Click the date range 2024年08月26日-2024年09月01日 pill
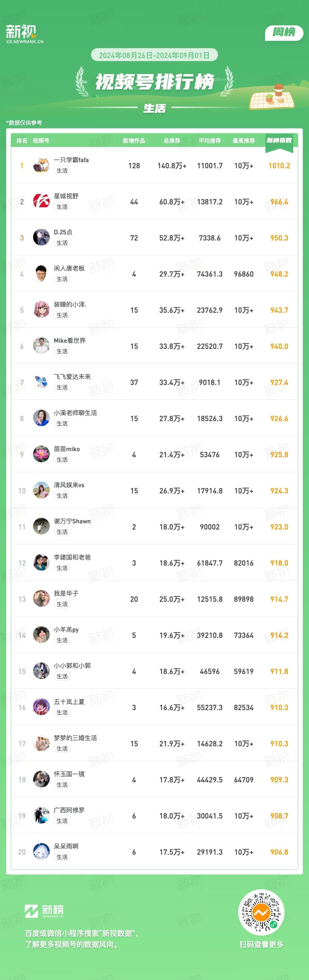Viewport: 309px width, 980px height. (154, 55)
